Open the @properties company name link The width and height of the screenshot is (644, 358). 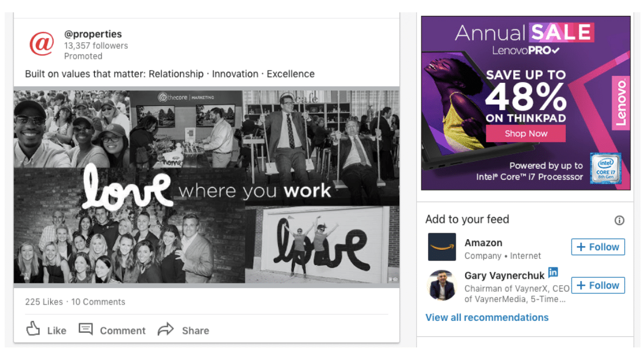pos(93,34)
